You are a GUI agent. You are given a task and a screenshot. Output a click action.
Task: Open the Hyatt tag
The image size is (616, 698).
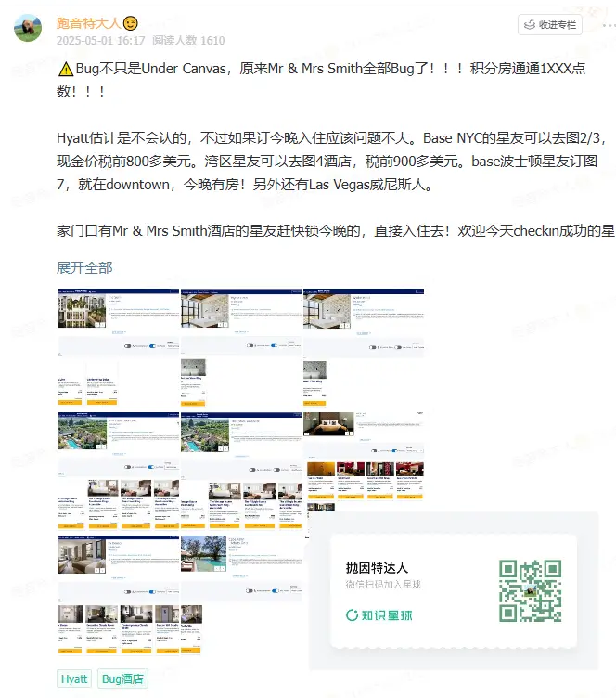coord(74,679)
